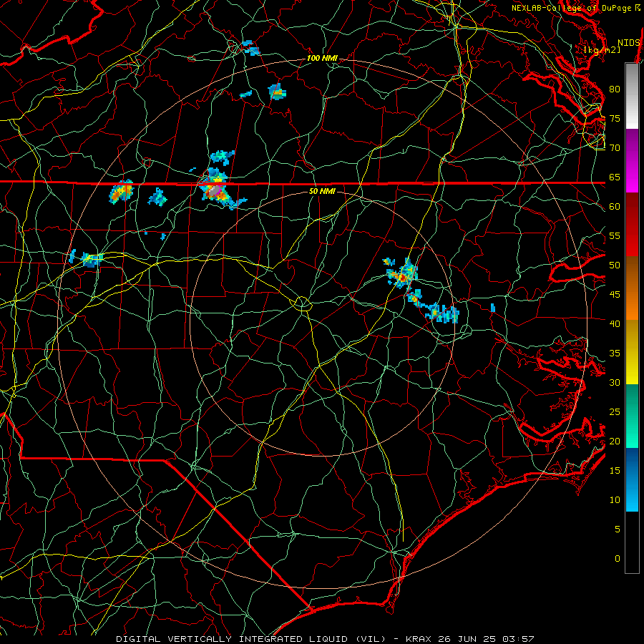Select the blue segment of the color scale
The width and height of the screenshot is (644, 644).
tap(632, 479)
